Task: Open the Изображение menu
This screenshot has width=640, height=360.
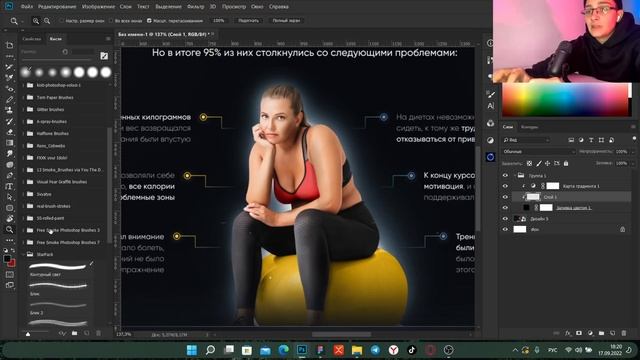Action: (98, 7)
